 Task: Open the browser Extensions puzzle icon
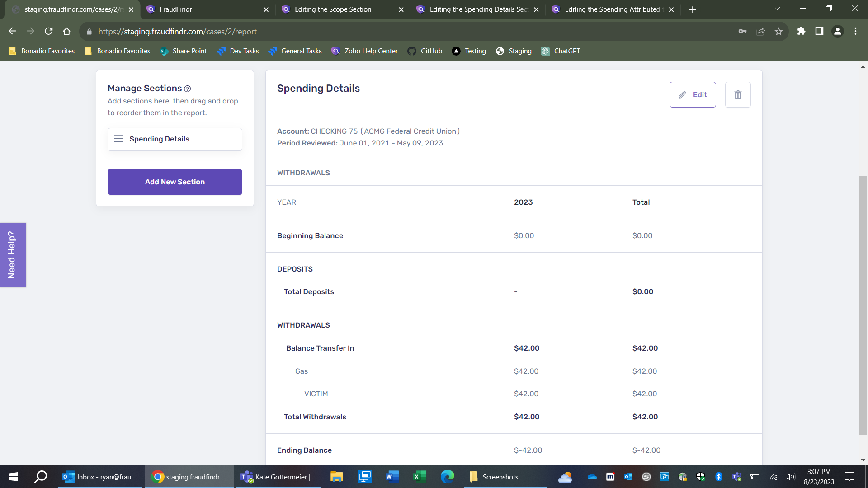[x=801, y=32]
